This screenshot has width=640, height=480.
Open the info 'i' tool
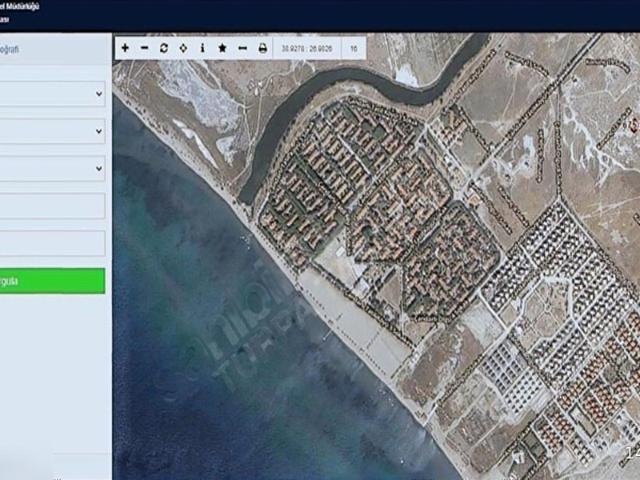[202, 48]
